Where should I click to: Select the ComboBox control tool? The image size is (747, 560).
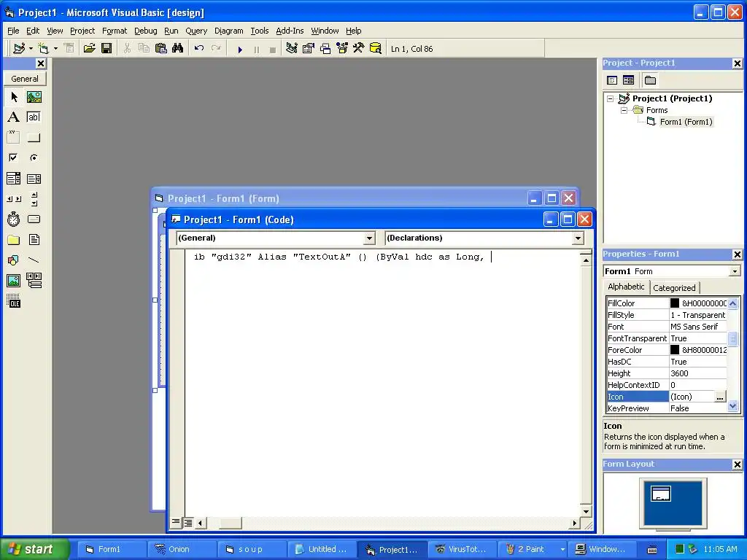[x=13, y=179]
